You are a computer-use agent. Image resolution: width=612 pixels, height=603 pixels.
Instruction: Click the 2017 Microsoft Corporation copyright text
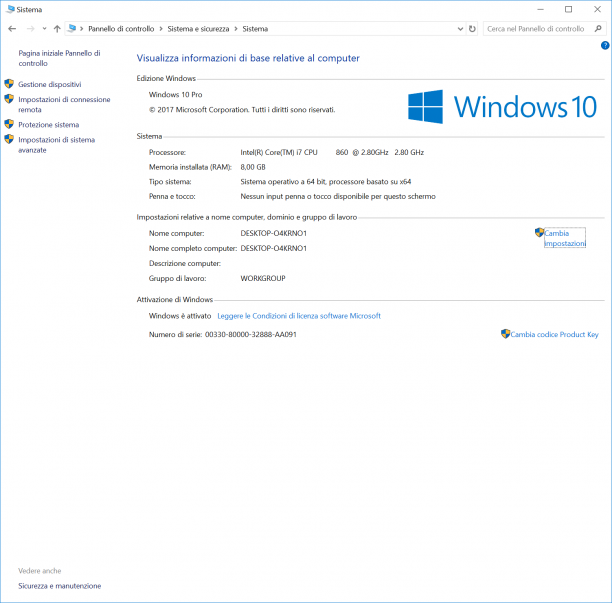coord(242,110)
